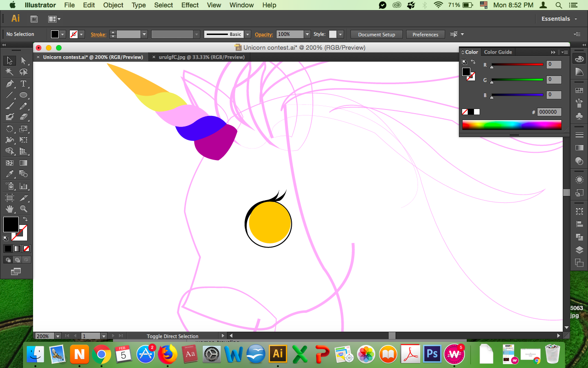Open zoom level dropdown in status bar
The width and height of the screenshot is (588, 368).
tap(58, 336)
